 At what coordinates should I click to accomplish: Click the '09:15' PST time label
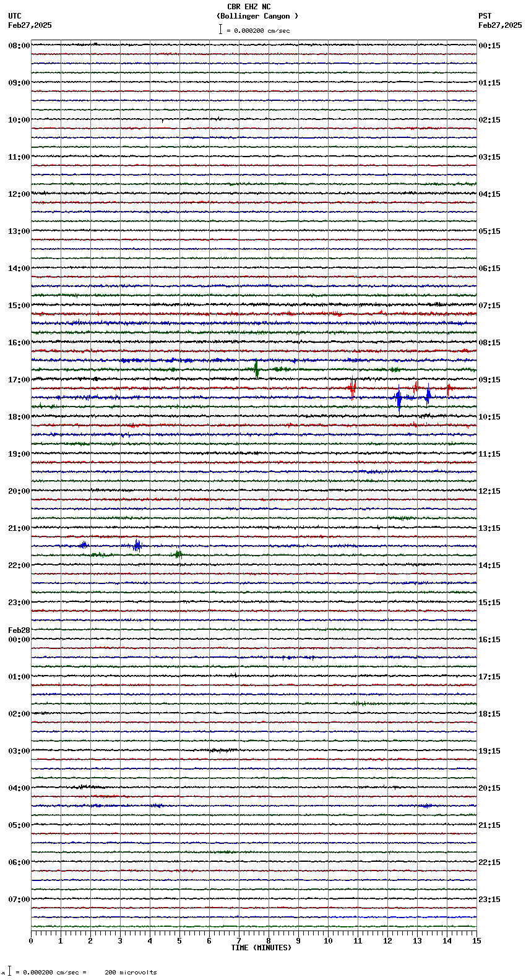489,380
